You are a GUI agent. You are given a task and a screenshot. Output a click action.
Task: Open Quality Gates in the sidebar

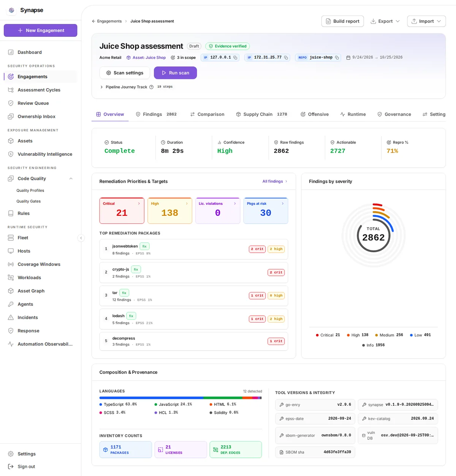click(28, 201)
